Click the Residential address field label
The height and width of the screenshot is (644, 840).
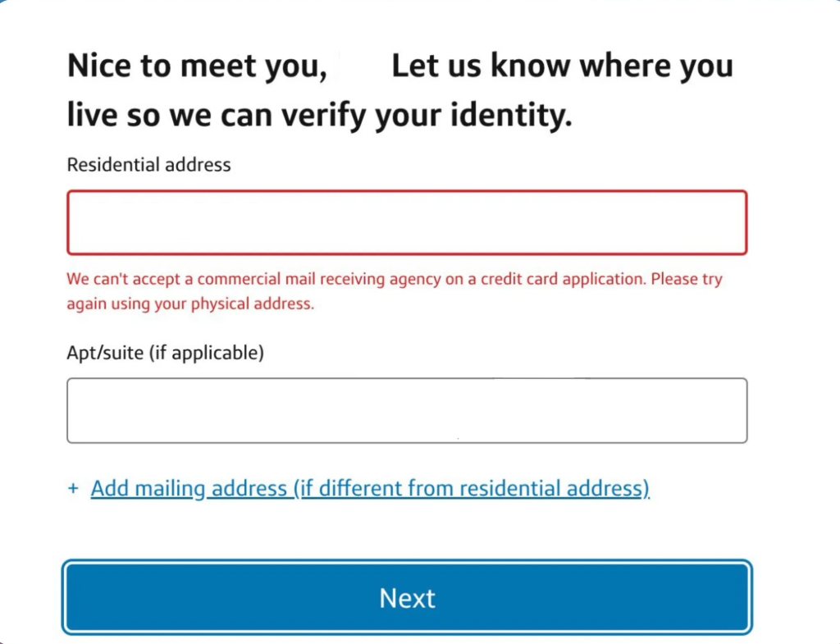tap(148, 165)
